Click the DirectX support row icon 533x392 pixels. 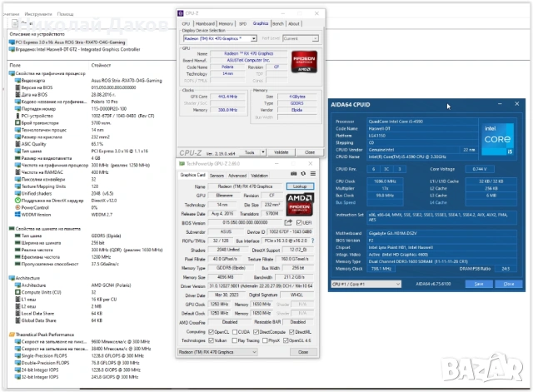pyautogui.click(x=17, y=201)
